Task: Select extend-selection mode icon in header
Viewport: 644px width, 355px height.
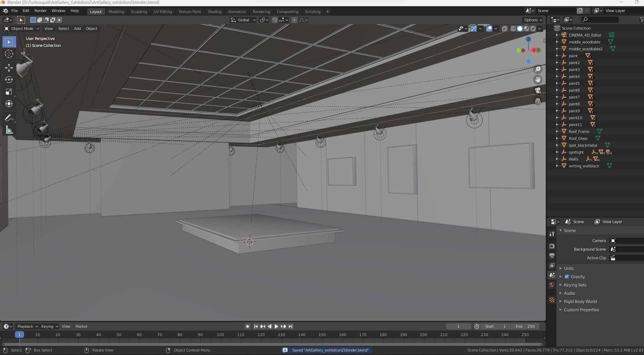Action: (x=40, y=20)
